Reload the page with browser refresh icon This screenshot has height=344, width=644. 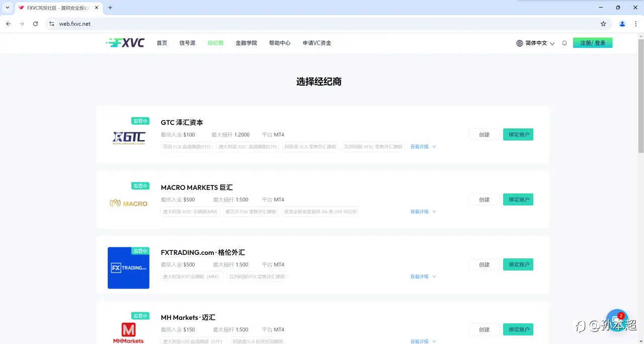pyautogui.click(x=35, y=24)
